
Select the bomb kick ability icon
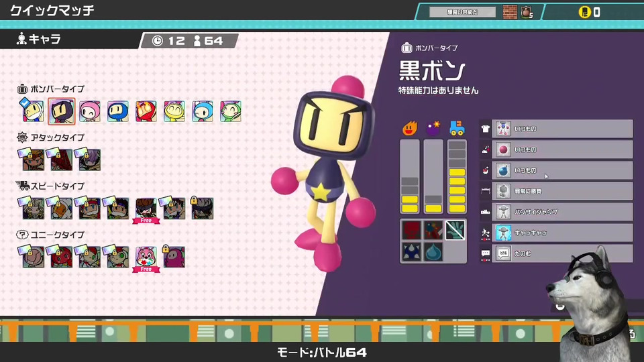[x=433, y=230]
